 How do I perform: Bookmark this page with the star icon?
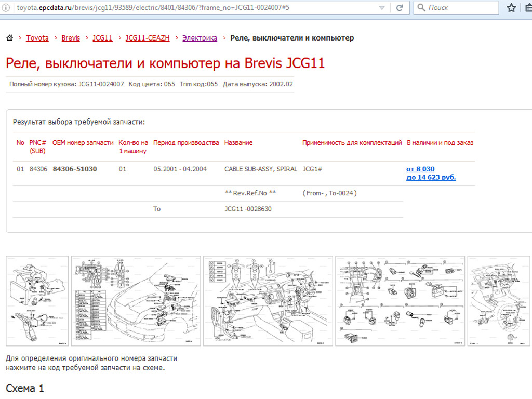[x=511, y=8]
